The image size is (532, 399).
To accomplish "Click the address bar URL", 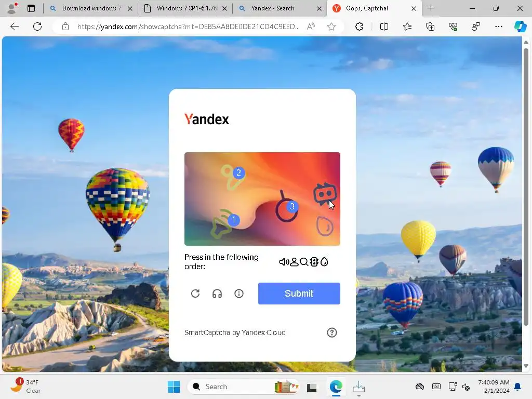I will click(188, 26).
